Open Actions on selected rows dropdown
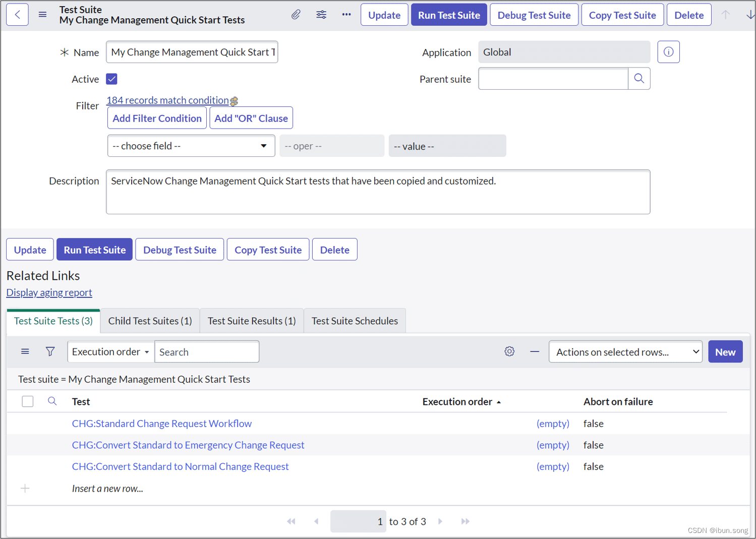The height and width of the screenshot is (539, 756). click(x=625, y=352)
